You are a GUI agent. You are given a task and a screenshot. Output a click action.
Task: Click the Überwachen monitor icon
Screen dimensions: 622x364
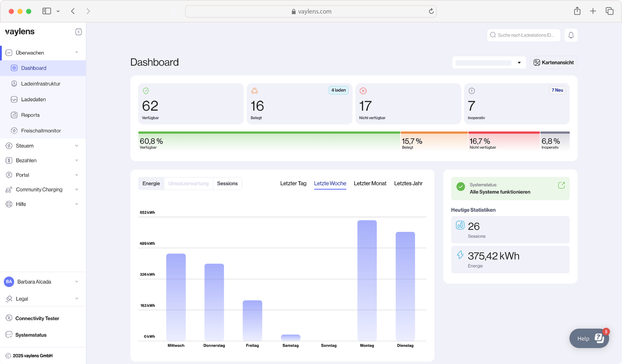coord(9,53)
